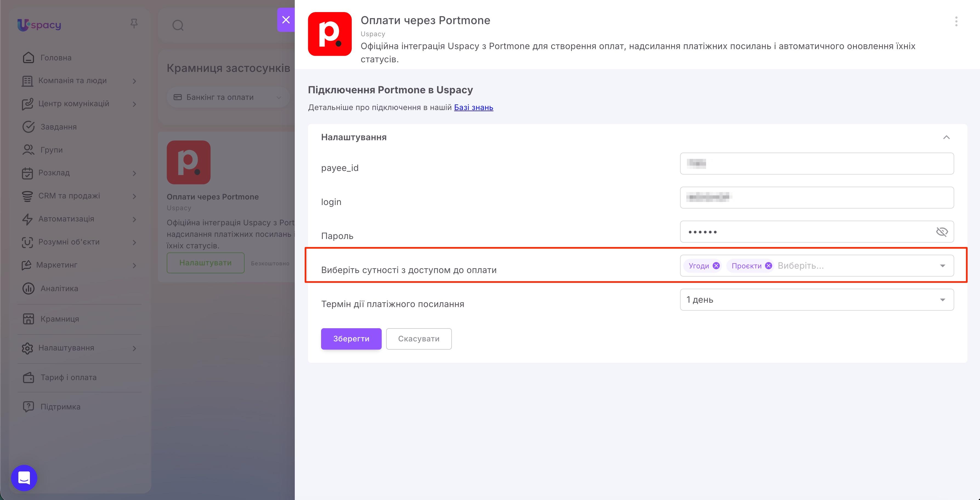This screenshot has width=980, height=500.
Task: Open the Базі знань link
Action: click(473, 107)
